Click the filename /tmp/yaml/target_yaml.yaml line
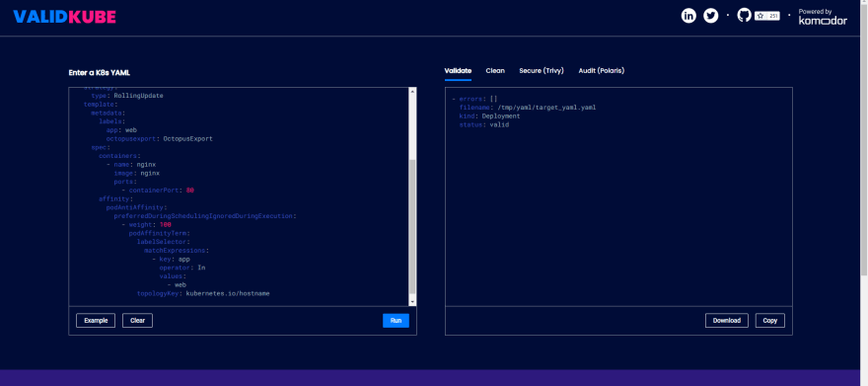 pos(527,108)
